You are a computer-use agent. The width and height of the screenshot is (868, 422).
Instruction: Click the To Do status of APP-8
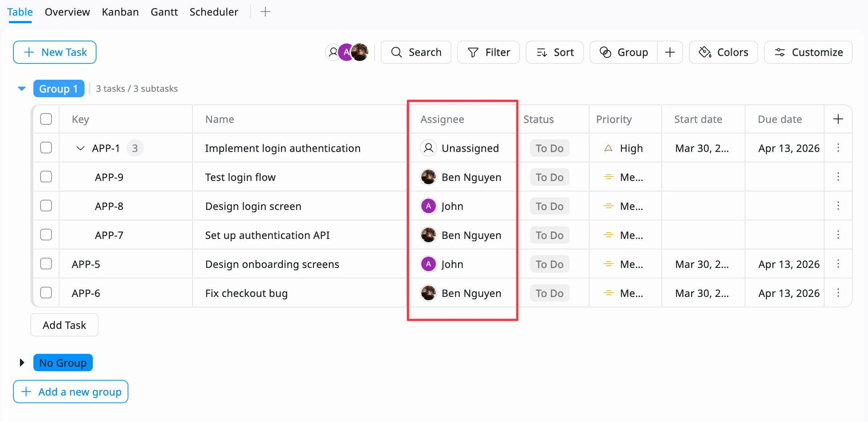point(549,206)
